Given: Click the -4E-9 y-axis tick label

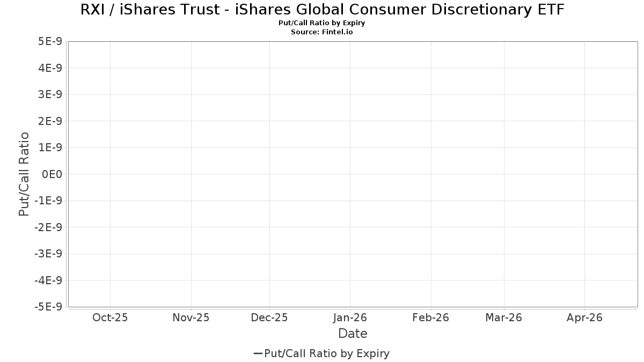Looking at the screenshot, I should pos(48,280).
